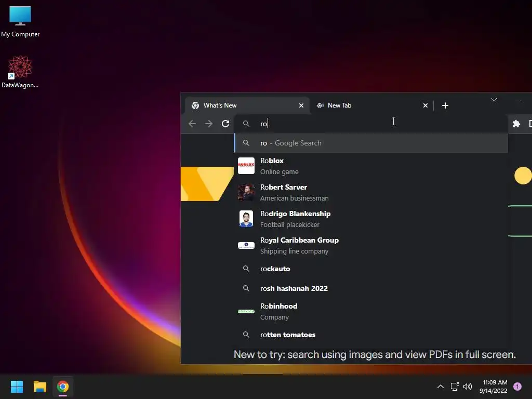
Task: Open the notification badge in taskbar
Action: point(517,387)
